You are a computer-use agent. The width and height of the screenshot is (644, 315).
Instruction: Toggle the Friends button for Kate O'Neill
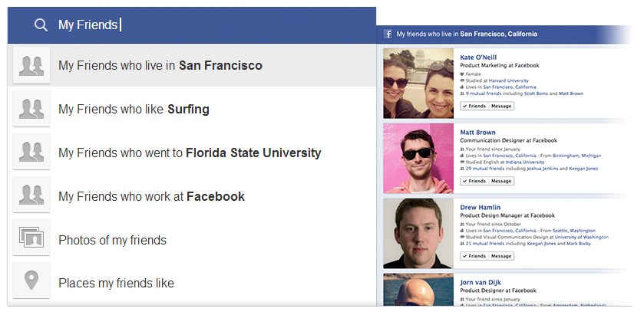pyautogui.click(x=474, y=107)
